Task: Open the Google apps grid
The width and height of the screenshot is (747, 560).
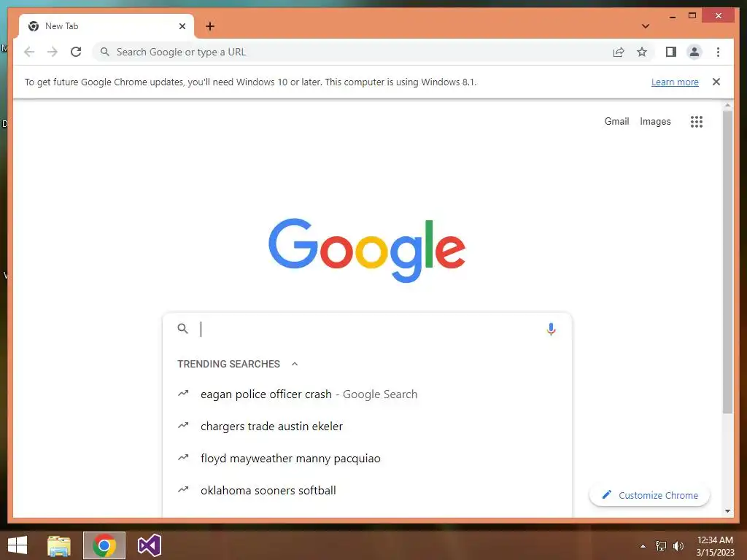Action: pyautogui.click(x=697, y=122)
